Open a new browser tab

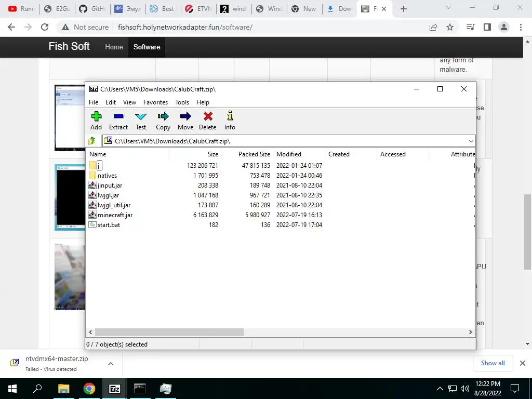coord(403,9)
